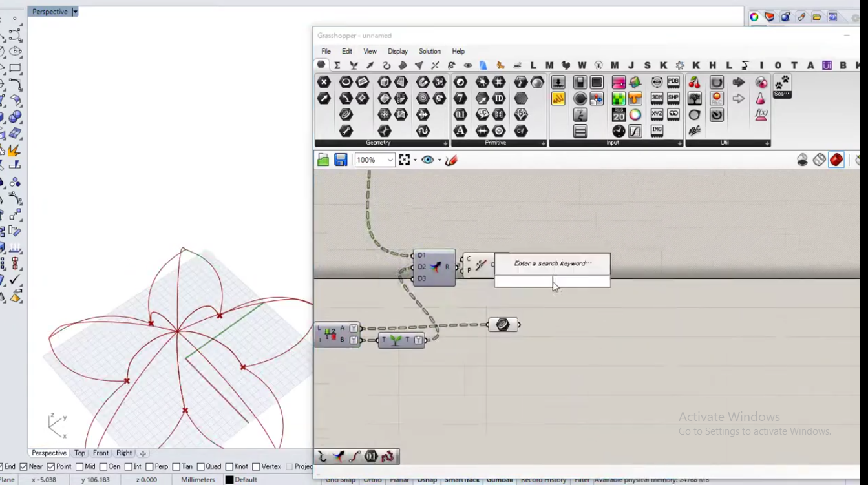Screen dimensions: 868x485
Task: Save the Grasshopper document via floppy icon
Action: (341, 160)
